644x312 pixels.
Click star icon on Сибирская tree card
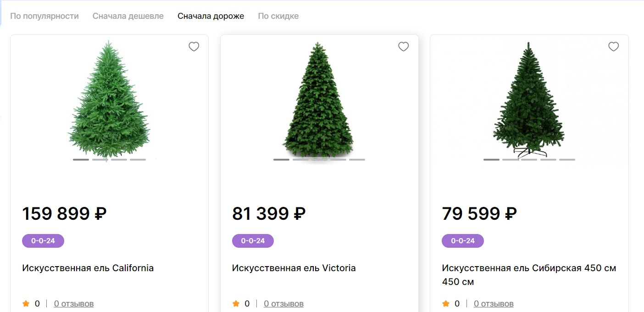coord(445,304)
